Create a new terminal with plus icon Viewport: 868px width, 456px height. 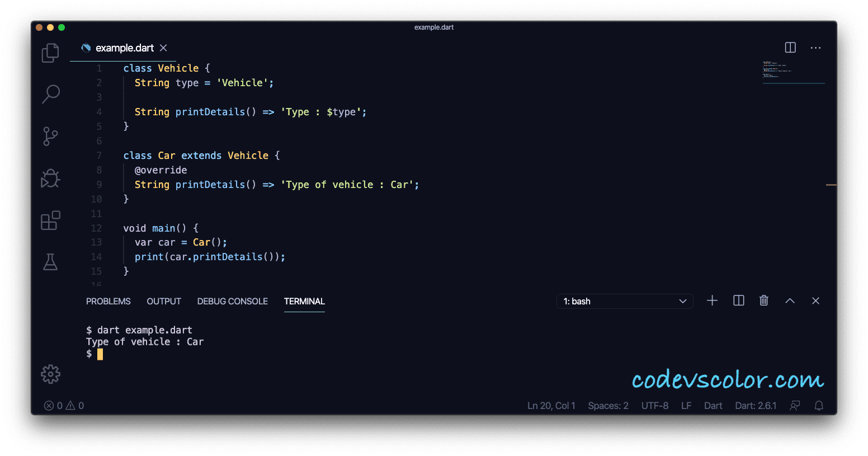712,300
